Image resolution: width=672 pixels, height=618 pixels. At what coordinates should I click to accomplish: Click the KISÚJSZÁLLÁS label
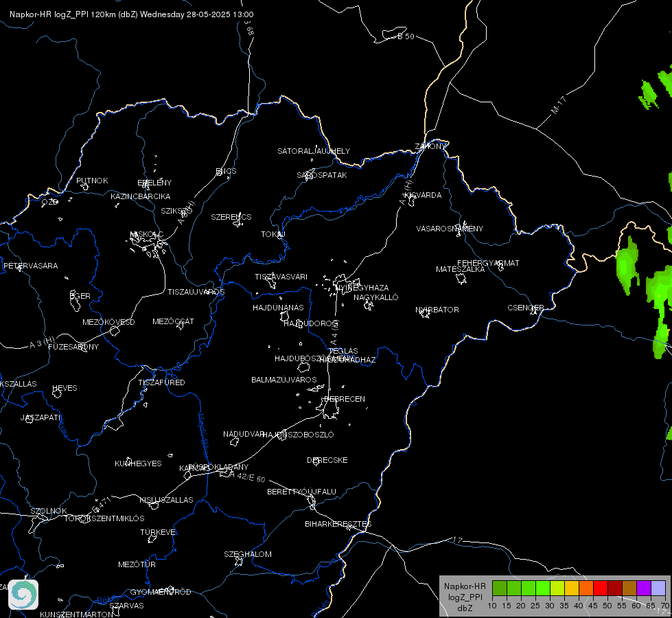tap(166, 500)
